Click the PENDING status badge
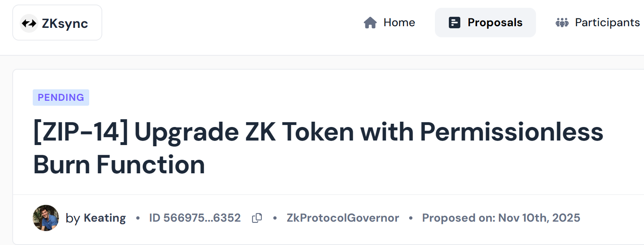The image size is (644, 245). coord(61,98)
